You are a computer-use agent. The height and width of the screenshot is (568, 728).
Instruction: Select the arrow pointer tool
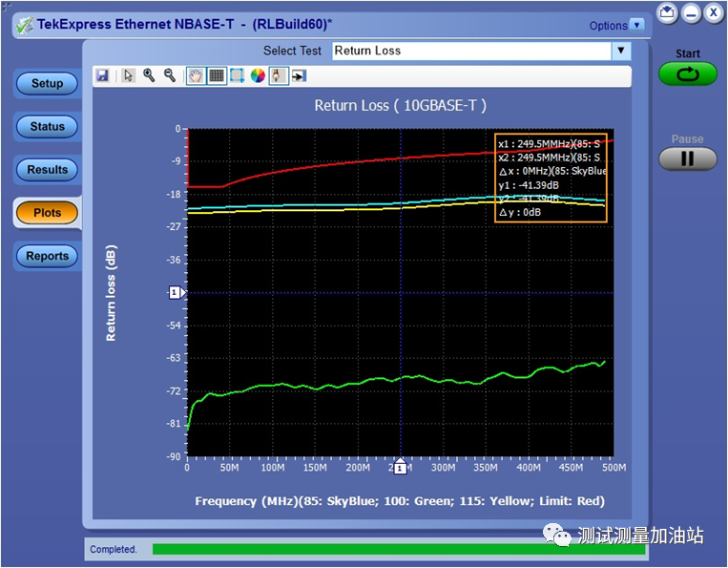click(129, 75)
